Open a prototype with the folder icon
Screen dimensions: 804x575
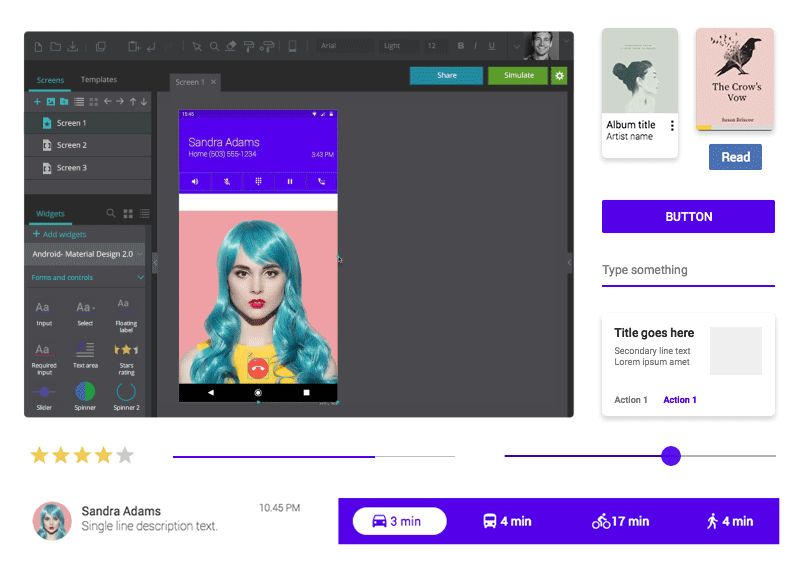55,47
